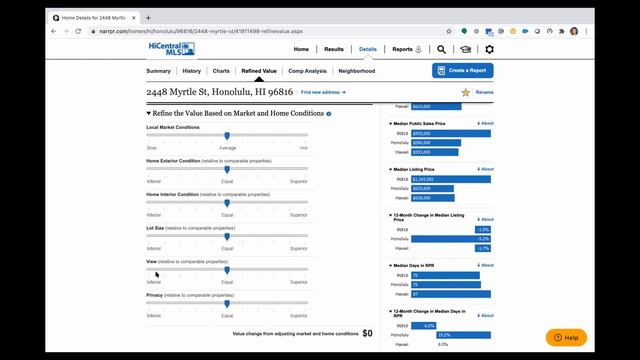Viewport: 640px width, 360px height.
Task: Click the $0 value change amount
Action: pos(367,333)
